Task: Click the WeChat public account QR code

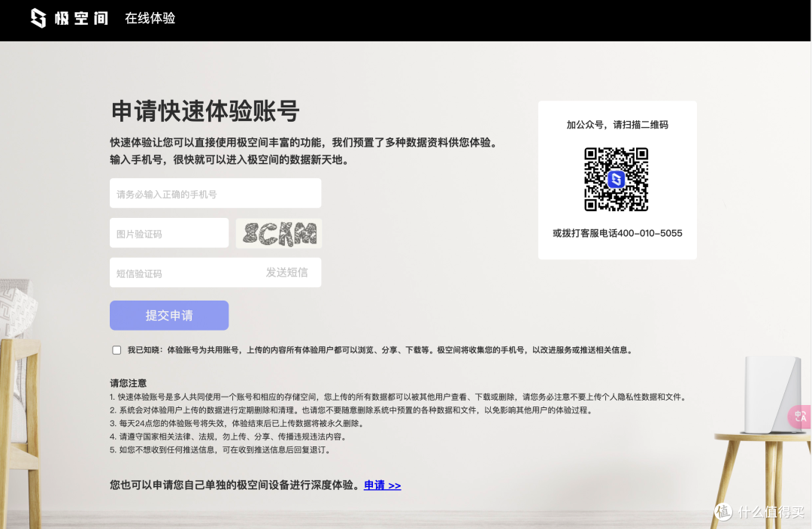Action: pos(617,179)
